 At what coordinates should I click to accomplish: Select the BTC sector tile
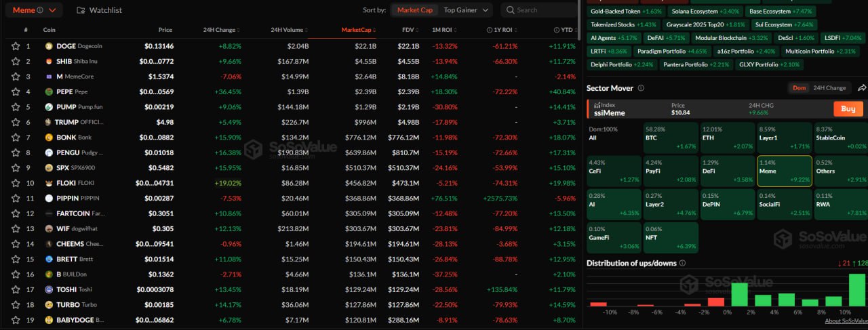(x=671, y=137)
